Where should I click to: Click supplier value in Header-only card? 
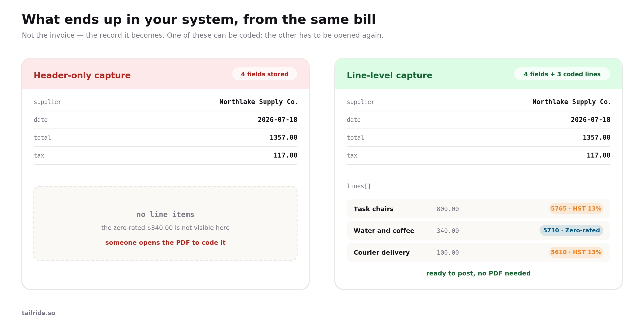pyautogui.click(x=259, y=102)
